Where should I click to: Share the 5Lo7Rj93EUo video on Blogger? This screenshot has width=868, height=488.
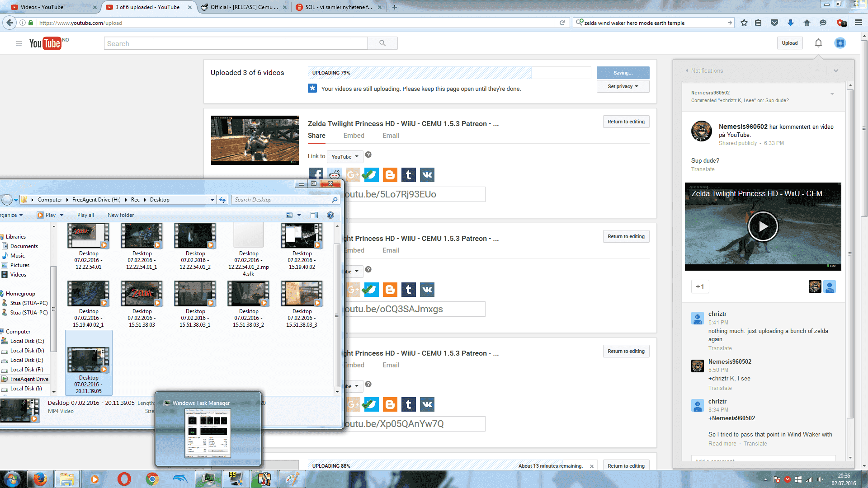(x=390, y=174)
